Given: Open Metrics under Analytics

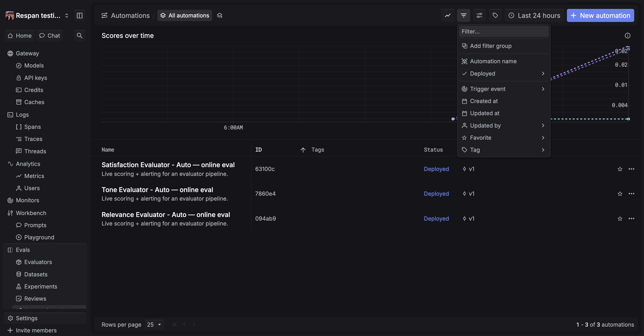Looking at the screenshot, I should tap(34, 176).
